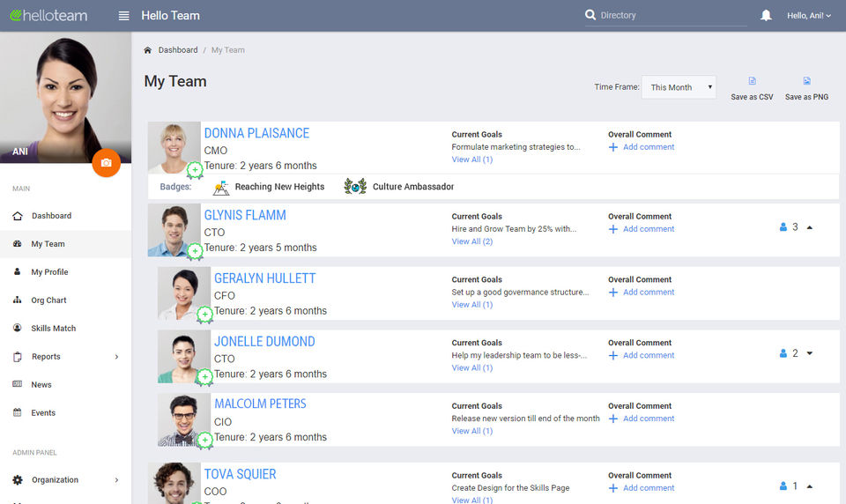Expand the Reports submenu chevron
This screenshot has width=846, height=504.
point(116,357)
